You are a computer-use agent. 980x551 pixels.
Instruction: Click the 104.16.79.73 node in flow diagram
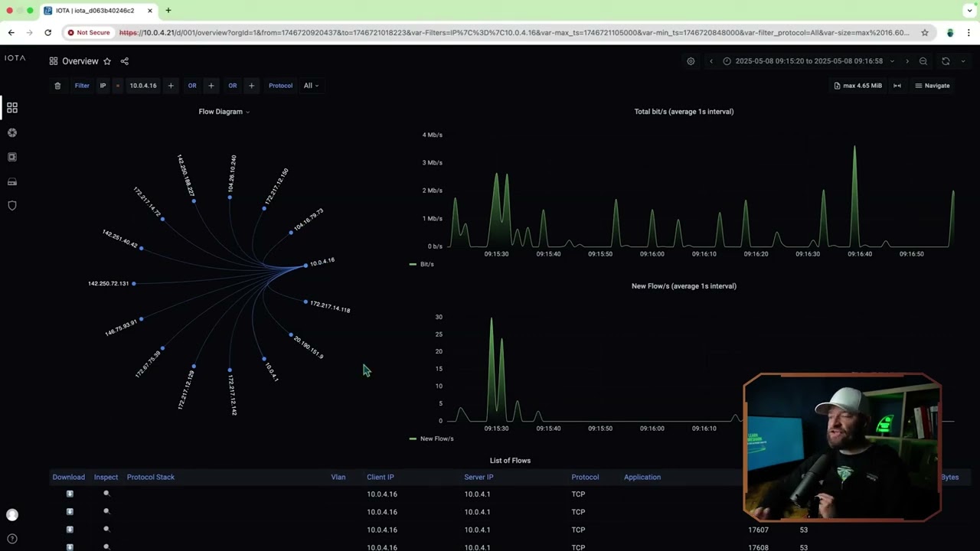pos(291,233)
